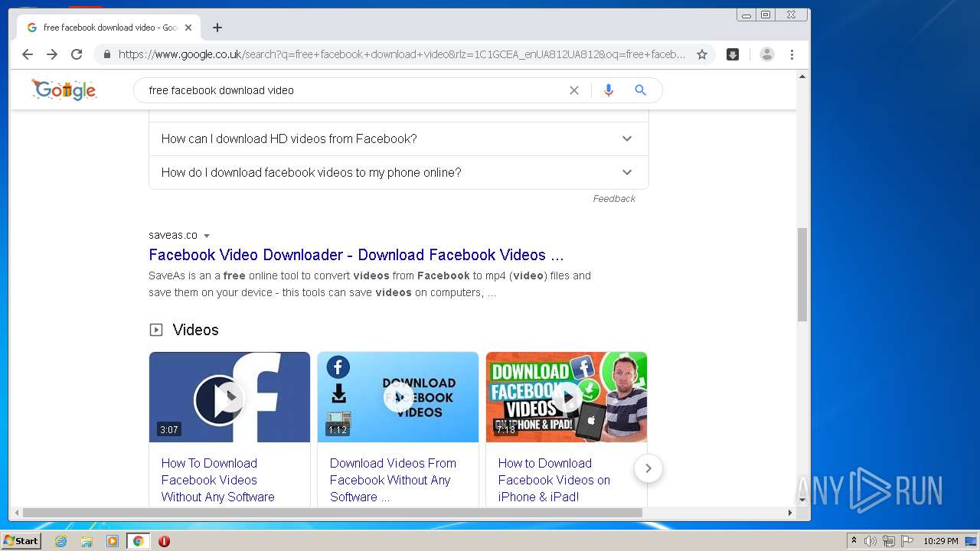The height and width of the screenshot is (551, 980).
Task: Click the scroll-right arrow of horizontal scrollbar
Action: [x=790, y=512]
